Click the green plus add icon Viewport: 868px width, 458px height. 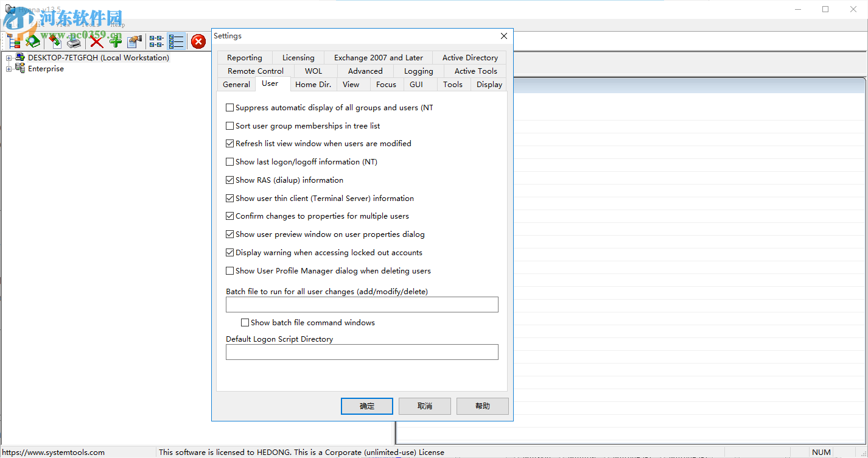click(x=116, y=41)
